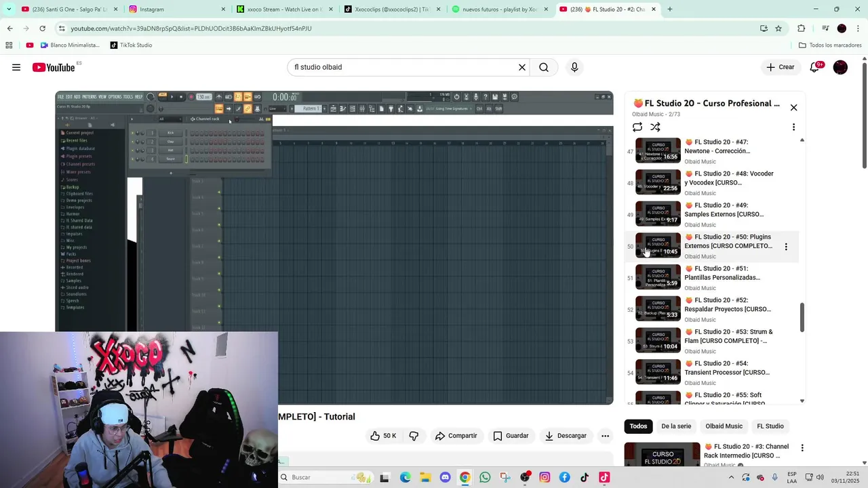Open options for video #50 Plugins Externos
Viewport: 868px width, 488px height.
786,247
